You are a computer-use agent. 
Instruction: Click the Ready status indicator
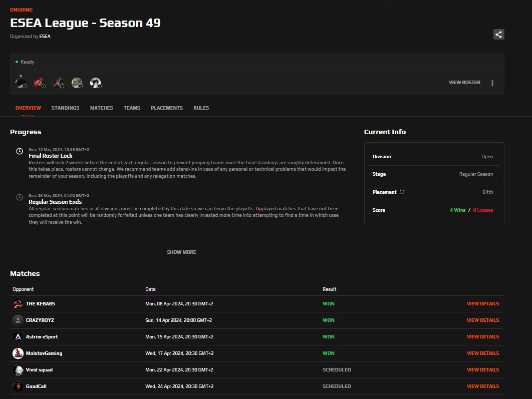25,62
